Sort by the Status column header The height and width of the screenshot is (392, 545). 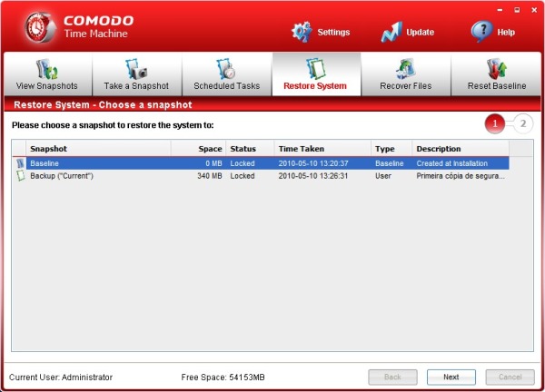tap(251, 149)
